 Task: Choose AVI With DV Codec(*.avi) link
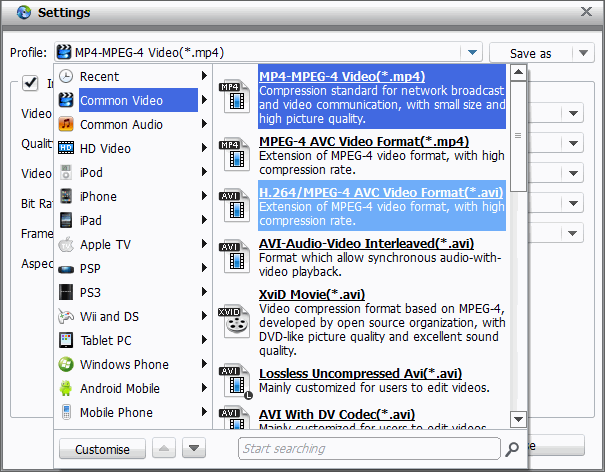click(337, 414)
